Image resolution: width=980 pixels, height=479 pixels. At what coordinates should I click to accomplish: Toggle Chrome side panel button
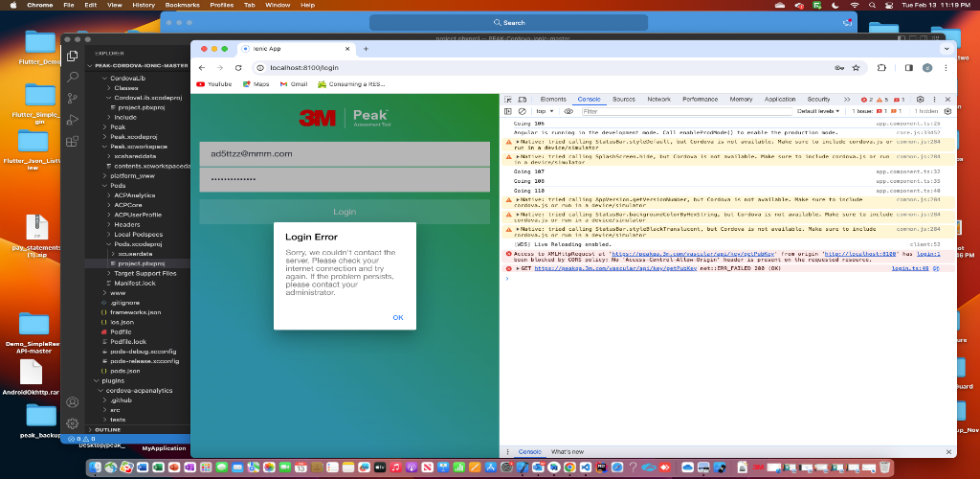[x=909, y=67]
